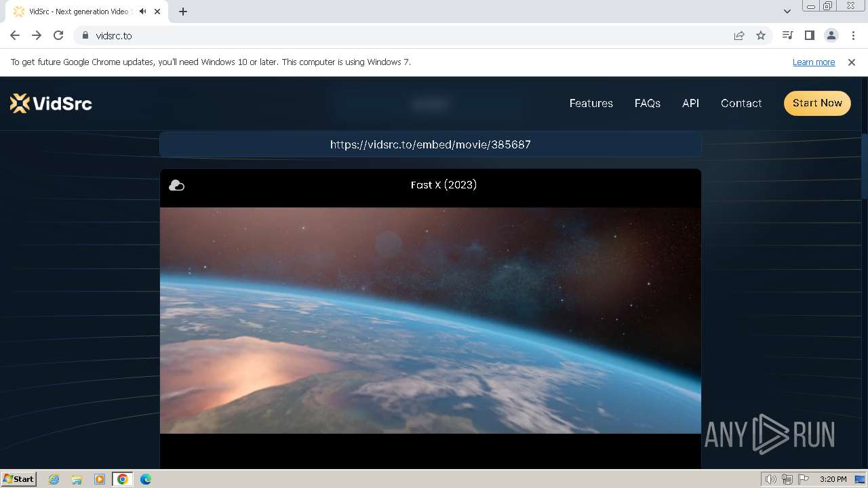
Task: Open the Contact menu item
Action: [741, 103]
